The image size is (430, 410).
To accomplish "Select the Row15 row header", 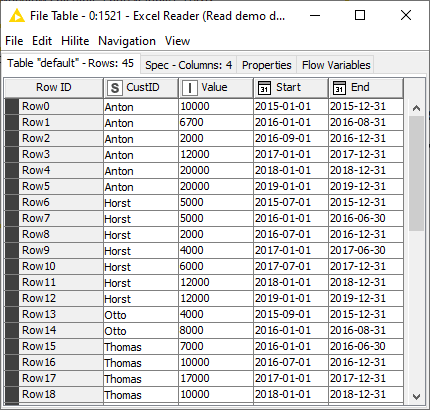I will 54,347.
